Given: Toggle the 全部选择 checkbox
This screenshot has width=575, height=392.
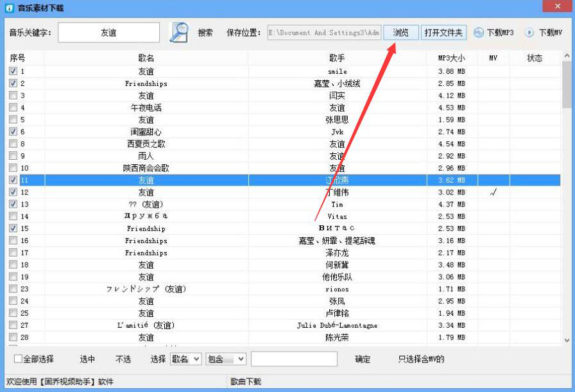Looking at the screenshot, I should [18, 359].
